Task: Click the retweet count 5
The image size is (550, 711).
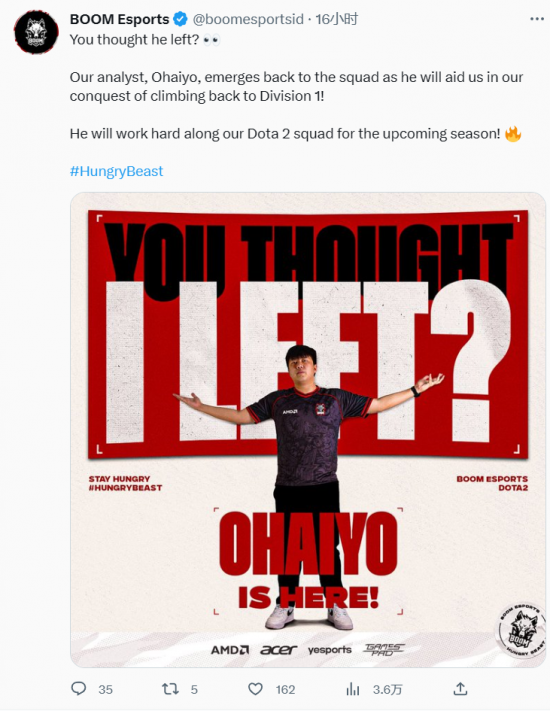Action: coord(194,690)
